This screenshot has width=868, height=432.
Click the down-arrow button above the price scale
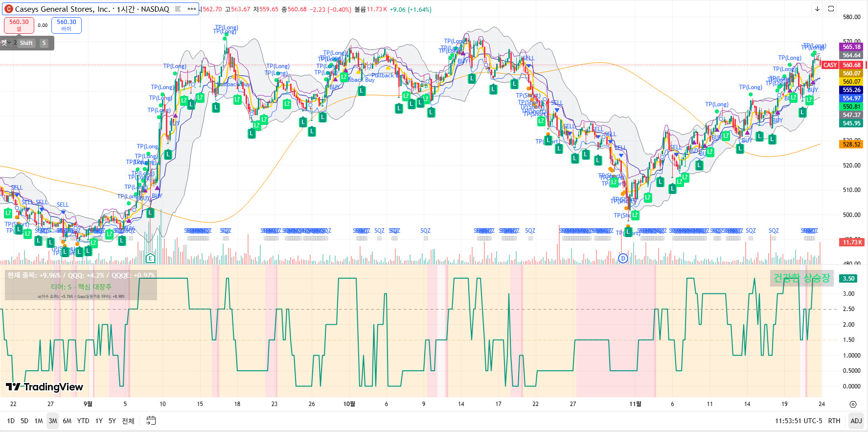pyautogui.click(x=817, y=9)
